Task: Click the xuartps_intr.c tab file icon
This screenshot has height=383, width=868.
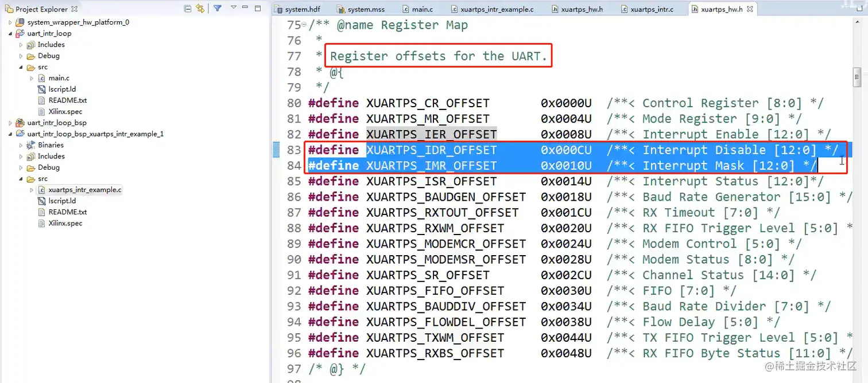Action: (x=625, y=9)
